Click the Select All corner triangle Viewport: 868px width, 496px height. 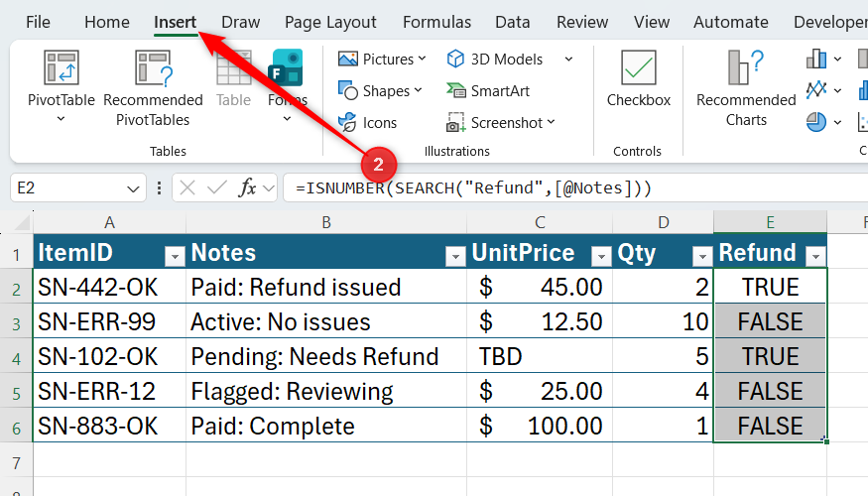click(x=22, y=222)
